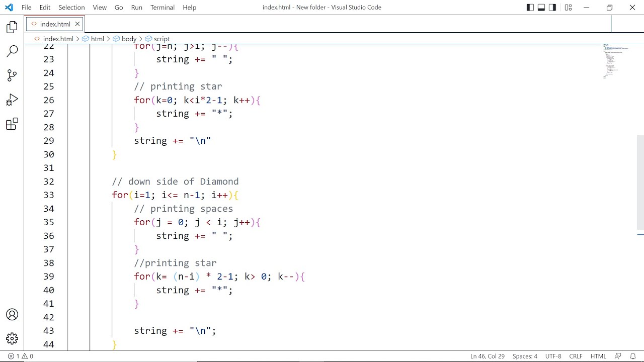Open the View menu
The width and height of the screenshot is (644, 362).
point(100,8)
